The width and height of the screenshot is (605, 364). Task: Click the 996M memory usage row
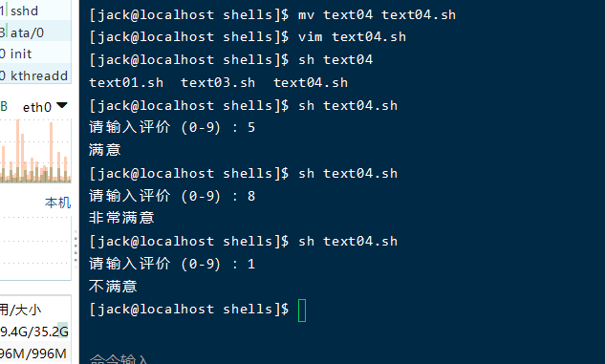[x=35, y=353]
